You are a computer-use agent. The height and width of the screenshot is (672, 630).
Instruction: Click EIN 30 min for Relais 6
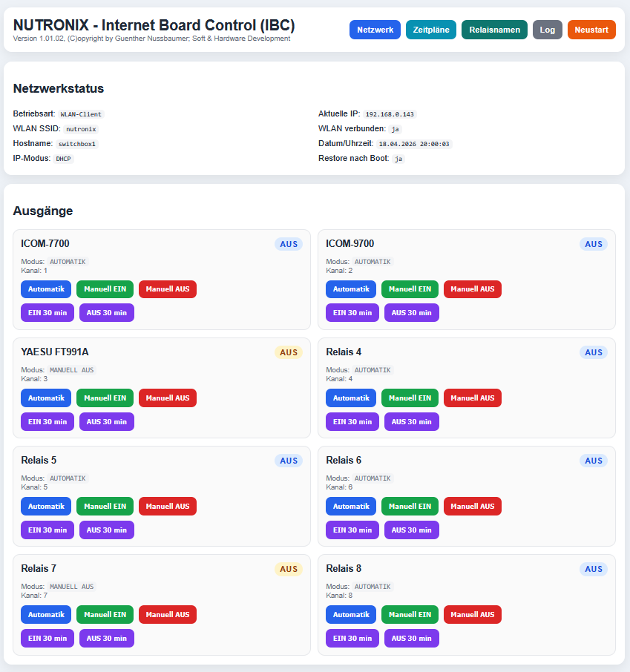(x=352, y=530)
